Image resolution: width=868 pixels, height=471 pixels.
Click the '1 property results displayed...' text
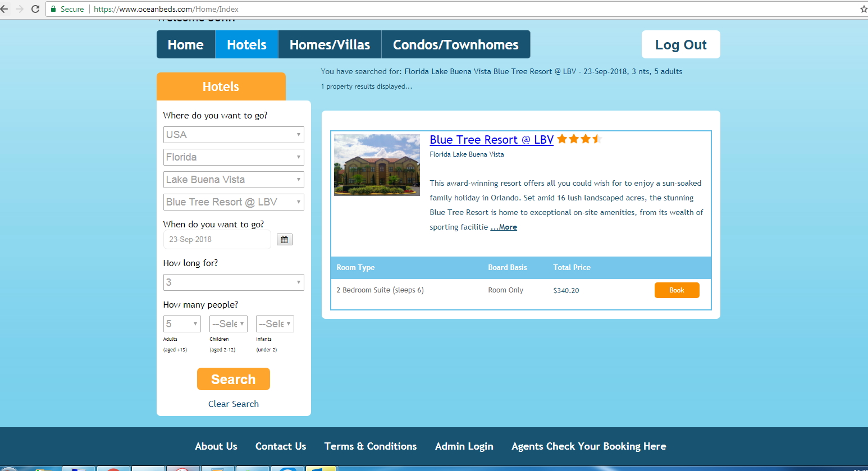pos(367,86)
